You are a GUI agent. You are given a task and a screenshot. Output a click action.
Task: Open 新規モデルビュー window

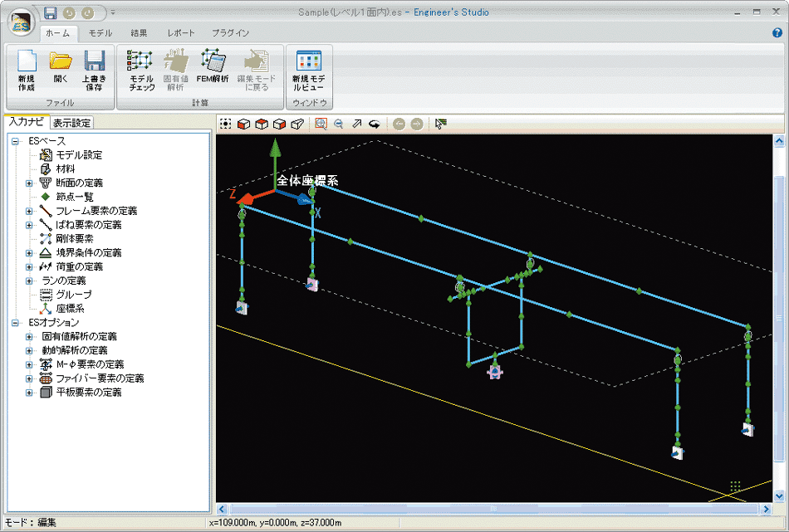308,71
